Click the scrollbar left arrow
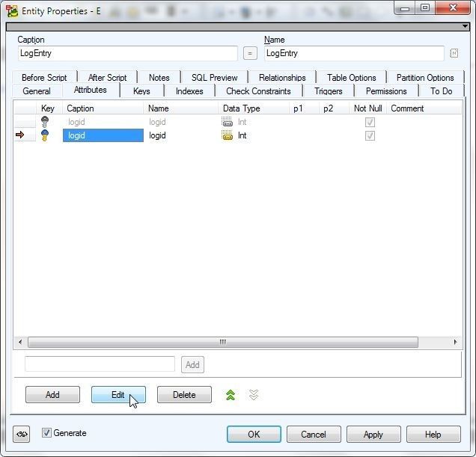 click(x=20, y=342)
